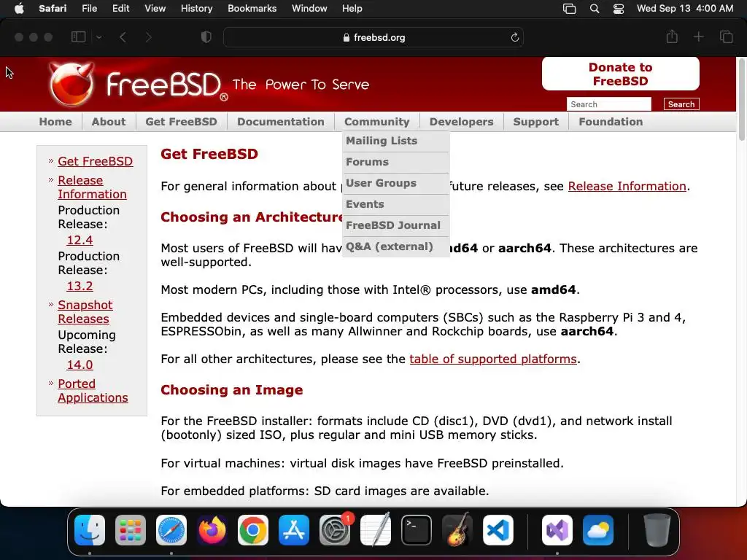
Task: Open sidebar options chevron dropdown
Action: click(98, 37)
